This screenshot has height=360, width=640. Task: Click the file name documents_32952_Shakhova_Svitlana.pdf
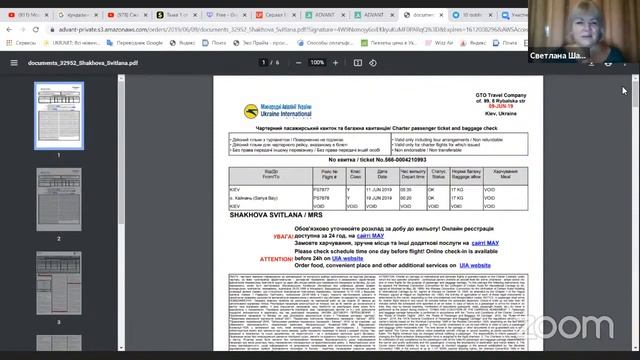[x=83, y=63]
